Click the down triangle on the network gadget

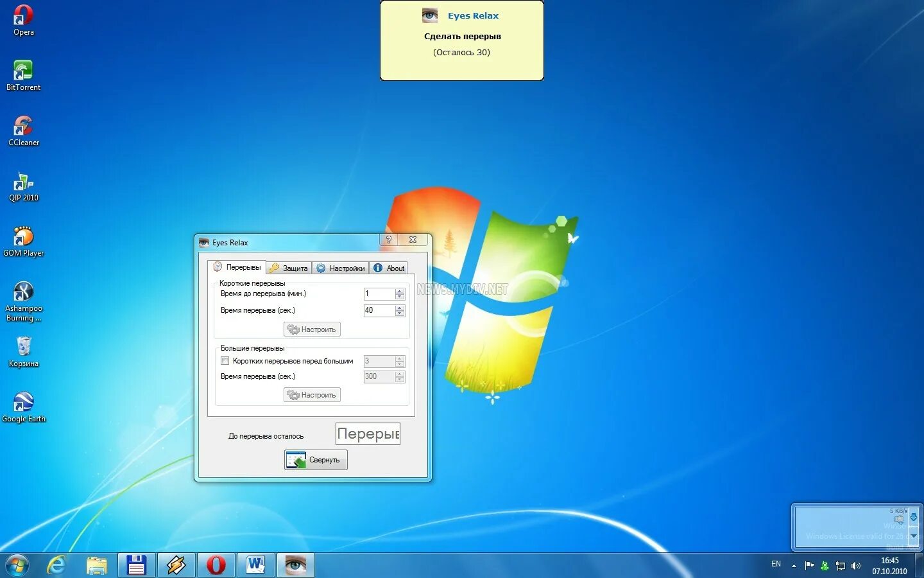[x=913, y=536]
